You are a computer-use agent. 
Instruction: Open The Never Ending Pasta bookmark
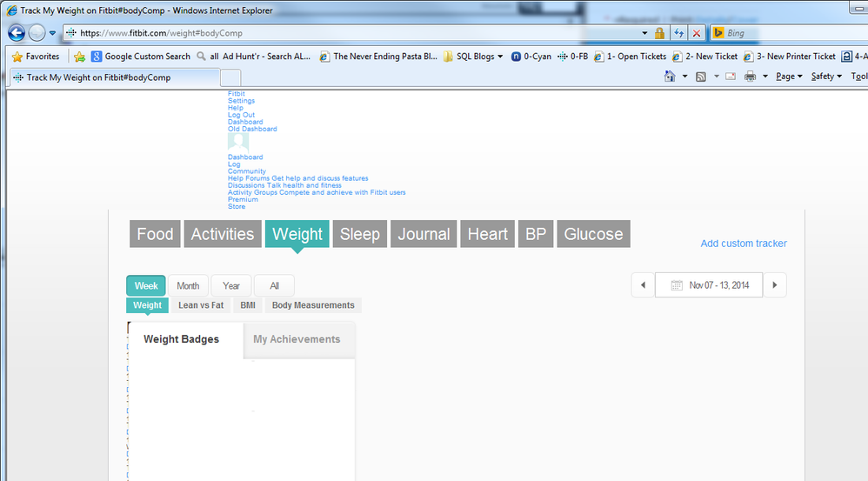[378, 57]
